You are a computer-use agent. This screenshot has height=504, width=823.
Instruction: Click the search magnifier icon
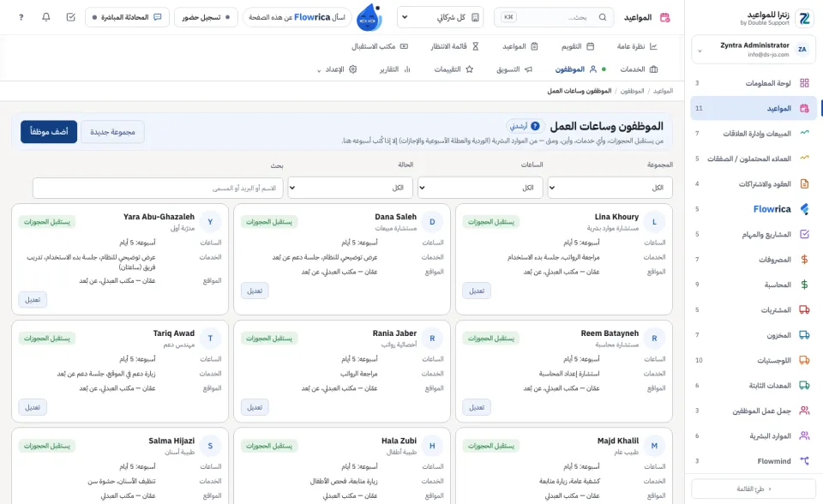coord(603,17)
